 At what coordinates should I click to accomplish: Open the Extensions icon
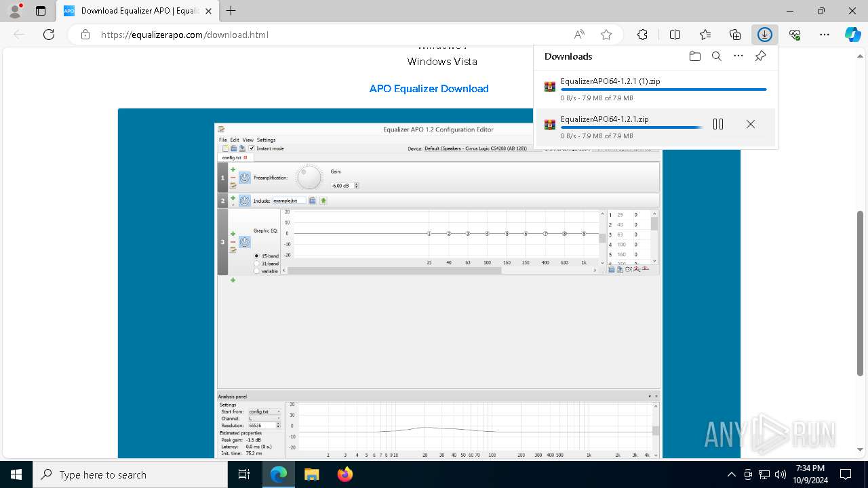click(642, 35)
